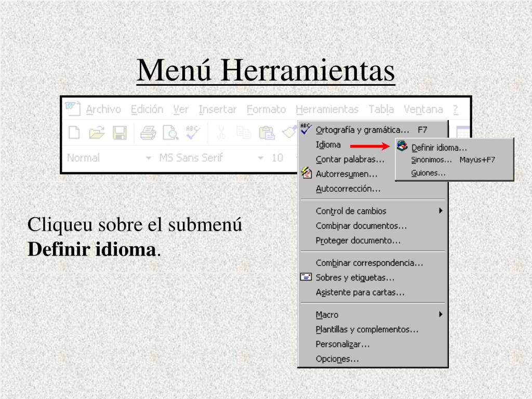This screenshot has width=532, height=399.
Task: Click the globe icon next to Definir idioma
Action: (402, 146)
